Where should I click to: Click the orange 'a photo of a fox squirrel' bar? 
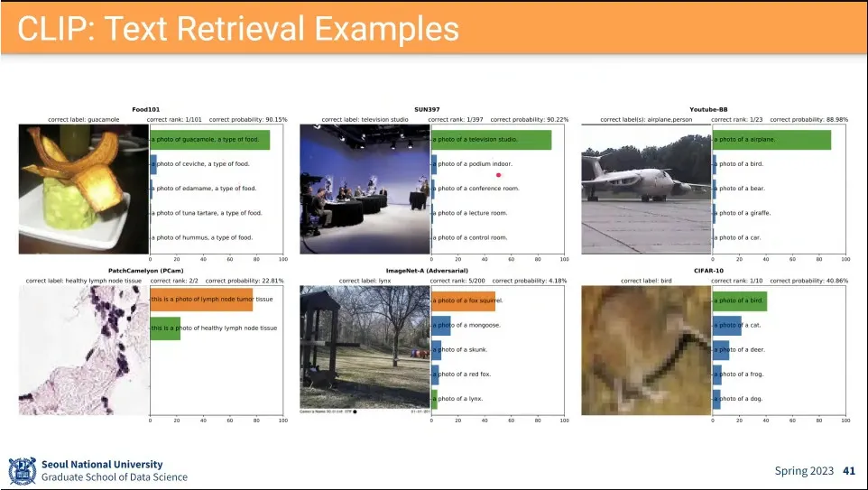[464, 300]
